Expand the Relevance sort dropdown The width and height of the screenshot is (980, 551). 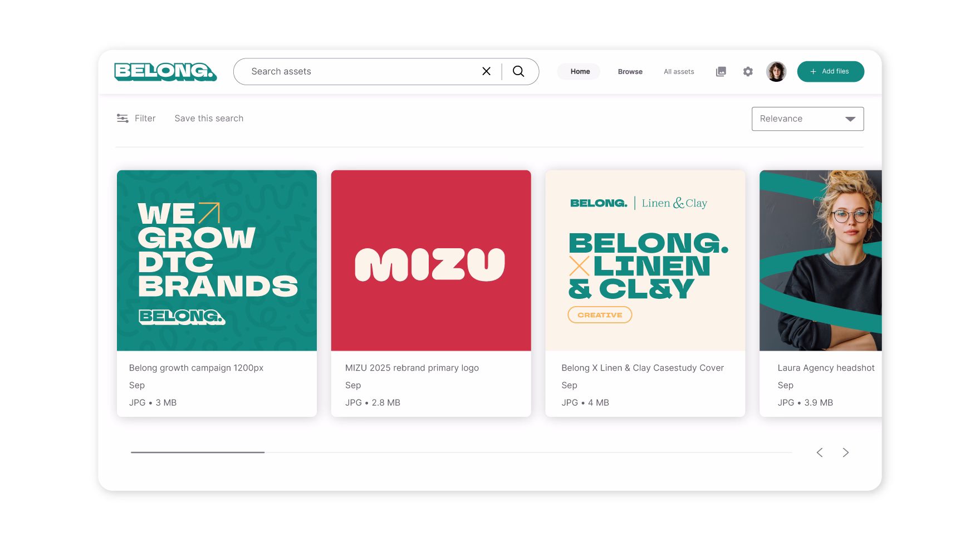[x=807, y=119]
